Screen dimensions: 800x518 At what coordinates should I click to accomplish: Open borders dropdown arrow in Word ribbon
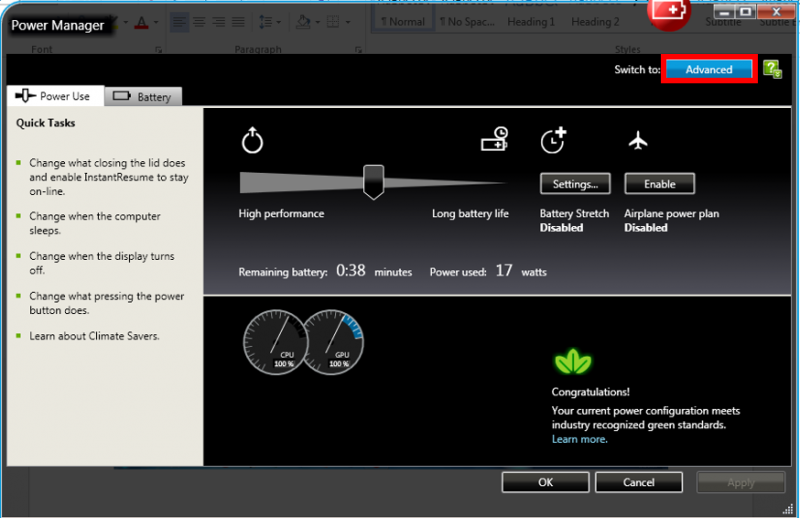pos(348,22)
